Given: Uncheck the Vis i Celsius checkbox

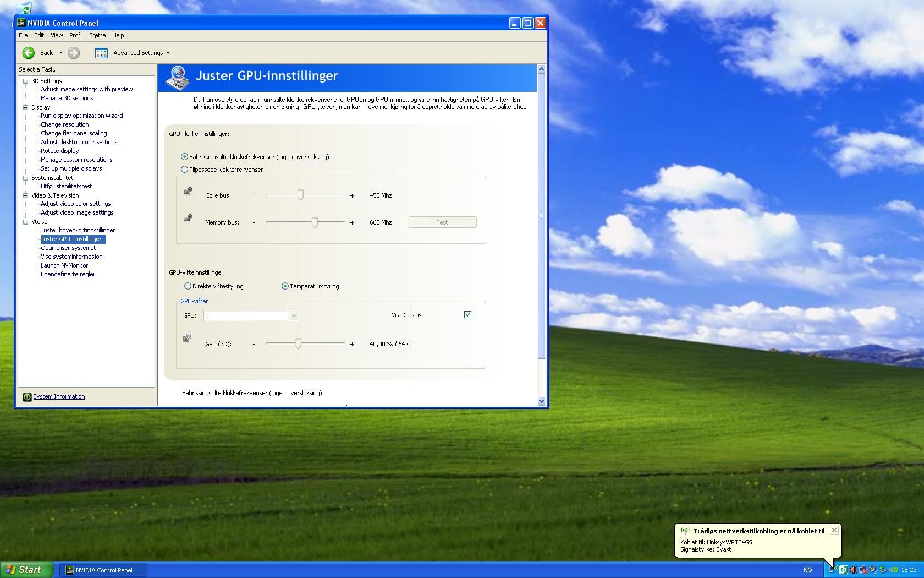Looking at the screenshot, I should point(468,315).
